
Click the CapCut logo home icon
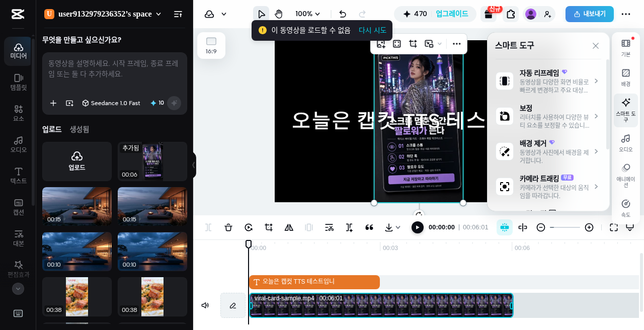(18, 14)
